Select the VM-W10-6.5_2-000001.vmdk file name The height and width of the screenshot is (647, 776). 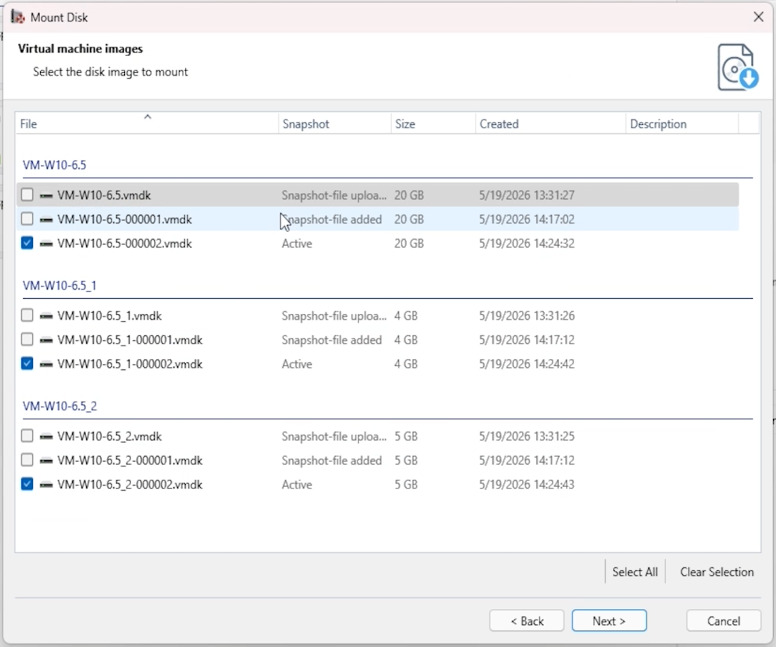pyautogui.click(x=130, y=461)
